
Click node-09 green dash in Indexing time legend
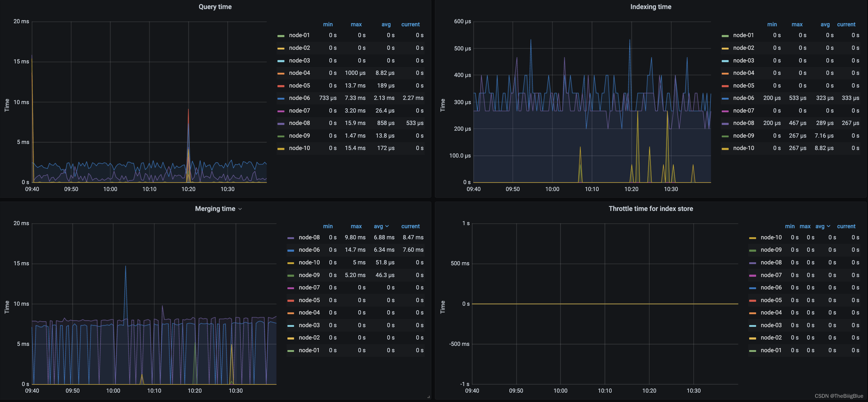(x=725, y=136)
